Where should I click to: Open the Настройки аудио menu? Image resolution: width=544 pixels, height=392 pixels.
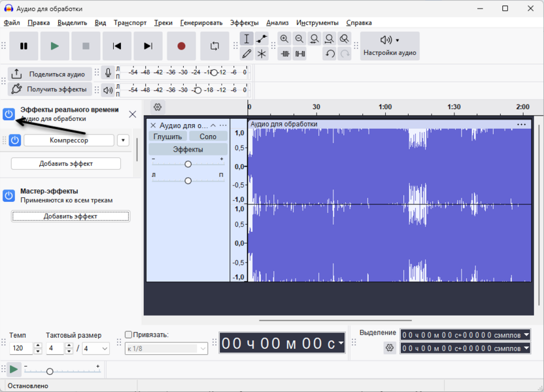pyautogui.click(x=390, y=46)
